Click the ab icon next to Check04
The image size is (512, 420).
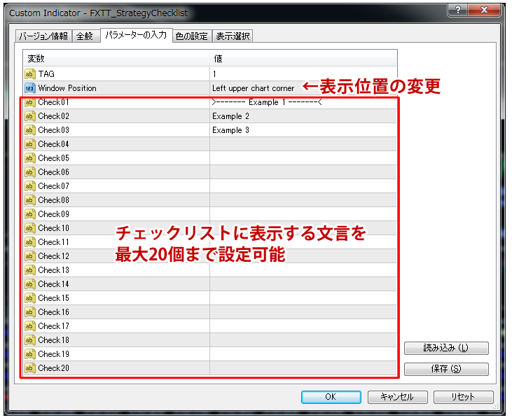click(x=30, y=144)
